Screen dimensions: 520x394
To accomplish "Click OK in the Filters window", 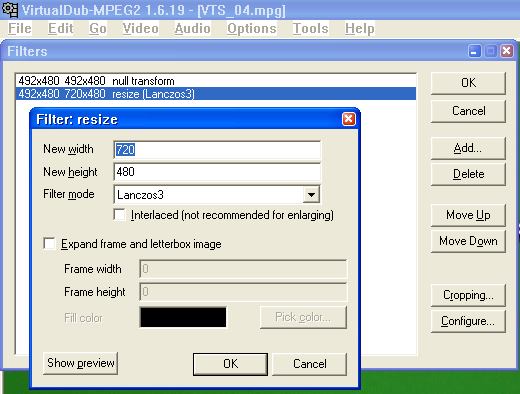I will [x=468, y=83].
